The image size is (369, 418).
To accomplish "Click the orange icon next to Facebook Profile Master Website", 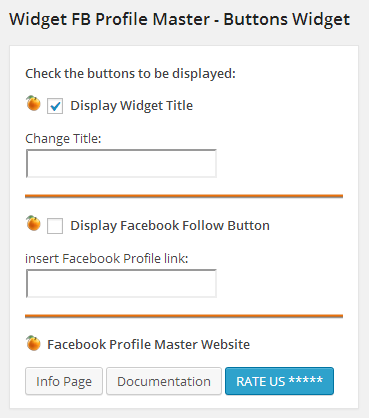I will click(x=33, y=343).
